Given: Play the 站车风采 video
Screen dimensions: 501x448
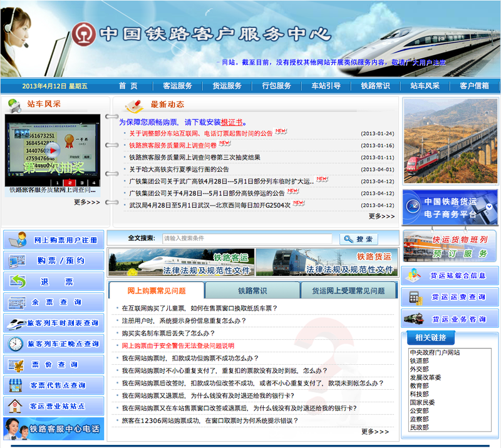Looking at the screenshot, I should pos(53,150).
